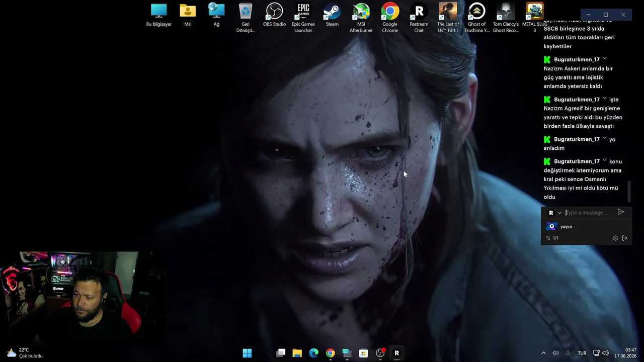644x362 pixels.
Task: Click the 'aldıkları tüm toprakları geri' message line
Action: [579, 38]
